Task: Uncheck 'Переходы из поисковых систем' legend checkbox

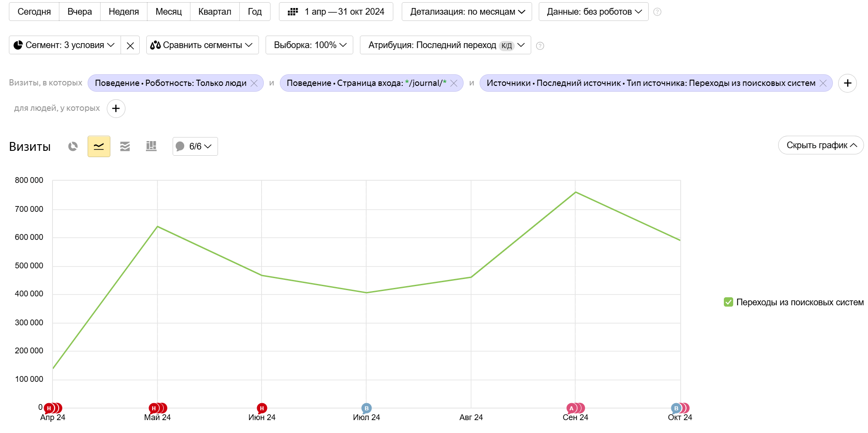Action: tap(728, 302)
